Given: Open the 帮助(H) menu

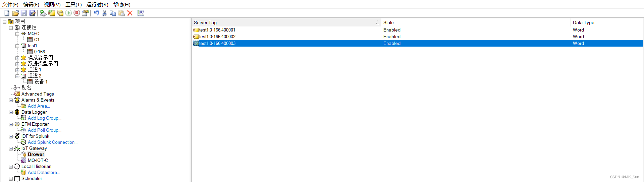Looking at the screenshot, I should [x=122, y=5].
